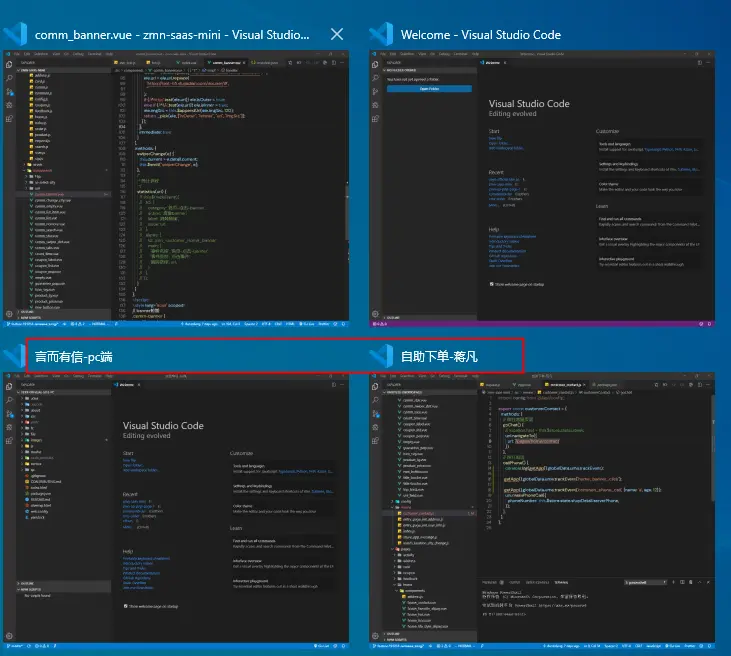Open Debug icon in comm_banner.vue window
Screen dimensions: 731x656
coord(9,105)
